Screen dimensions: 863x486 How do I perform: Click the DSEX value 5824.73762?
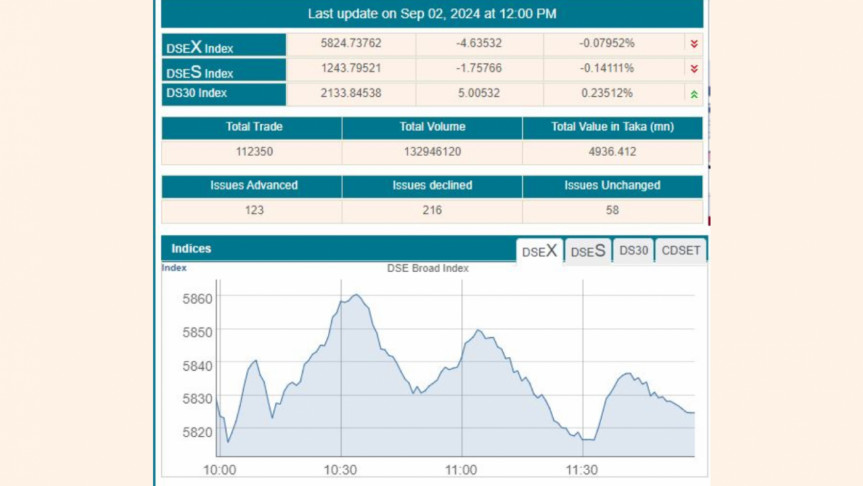coord(351,43)
